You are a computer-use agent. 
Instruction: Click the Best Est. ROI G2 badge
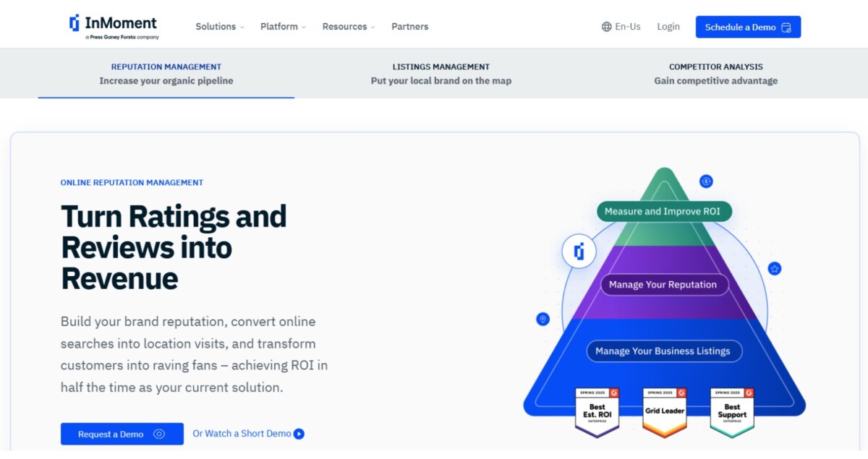coord(597,413)
